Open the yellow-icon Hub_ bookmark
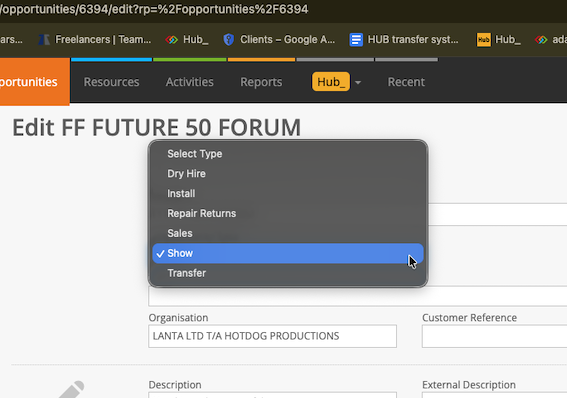Screen dimensions: 567x398 tap(499, 39)
